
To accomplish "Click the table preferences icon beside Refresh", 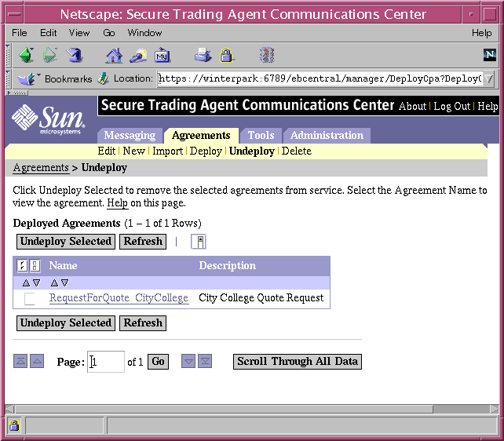I will click(x=199, y=242).
